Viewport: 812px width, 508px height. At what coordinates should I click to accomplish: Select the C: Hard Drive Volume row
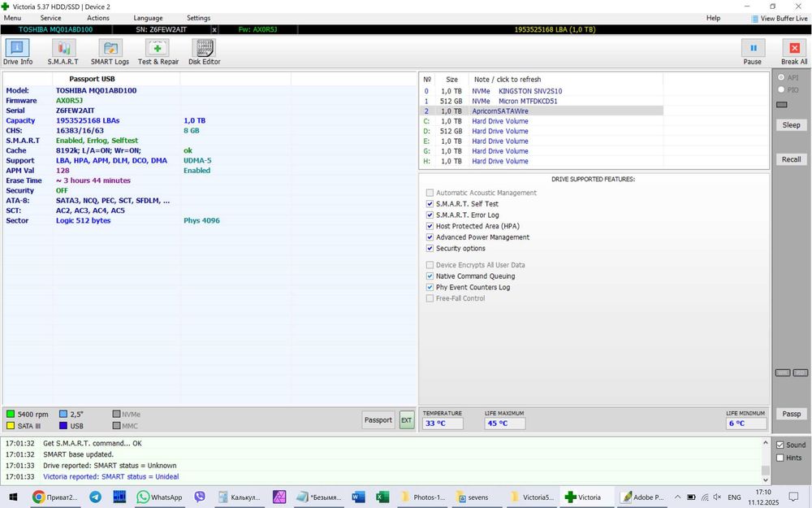[x=541, y=121]
